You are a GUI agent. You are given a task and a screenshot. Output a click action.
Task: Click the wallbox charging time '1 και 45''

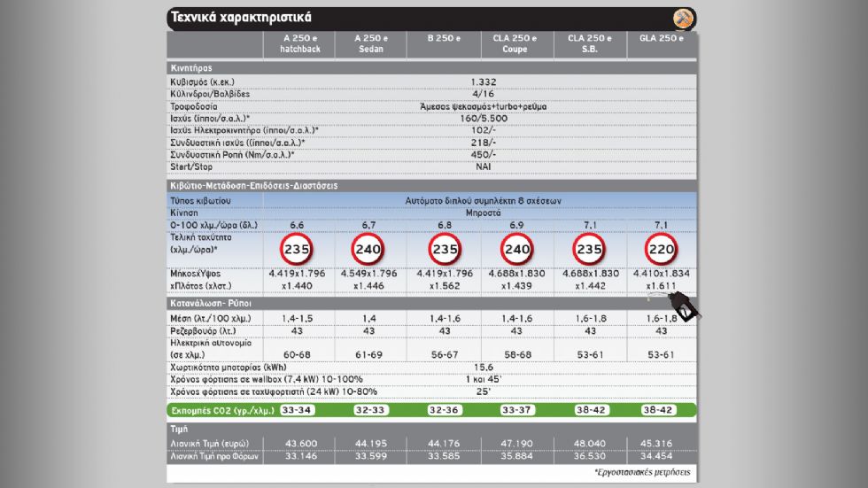click(484, 380)
